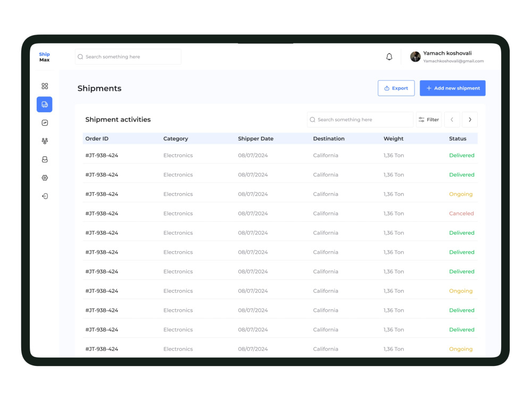
Task: Click the logout icon at sidebar bottom
Action: click(x=45, y=196)
